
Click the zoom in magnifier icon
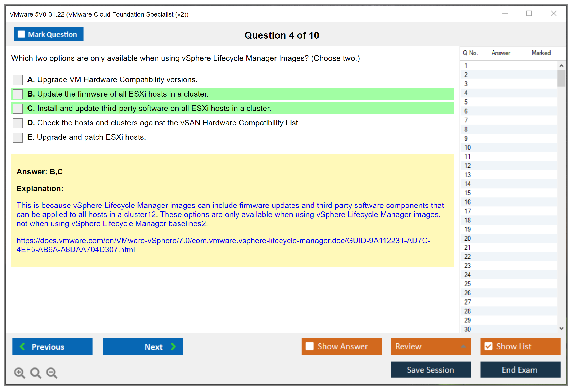click(x=19, y=373)
